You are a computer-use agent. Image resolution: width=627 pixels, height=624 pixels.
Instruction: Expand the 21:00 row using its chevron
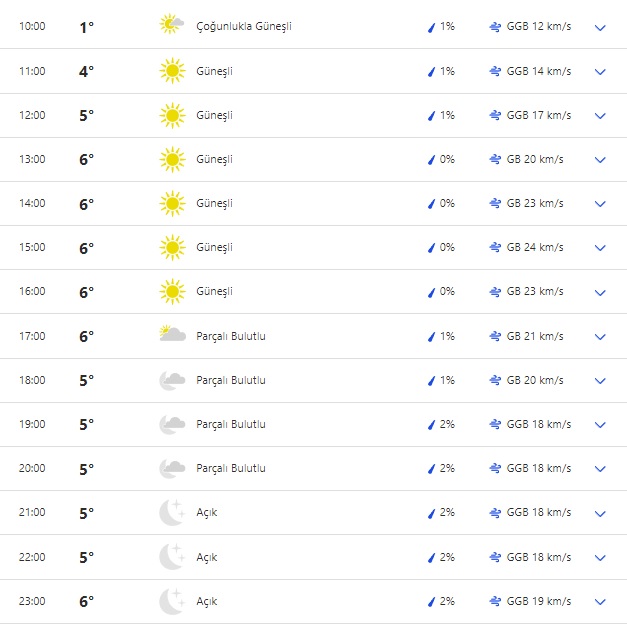(x=600, y=513)
